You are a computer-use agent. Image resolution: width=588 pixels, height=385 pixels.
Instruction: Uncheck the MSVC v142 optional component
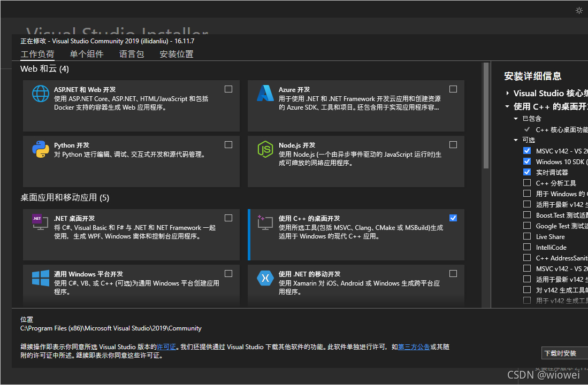(527, 151)
